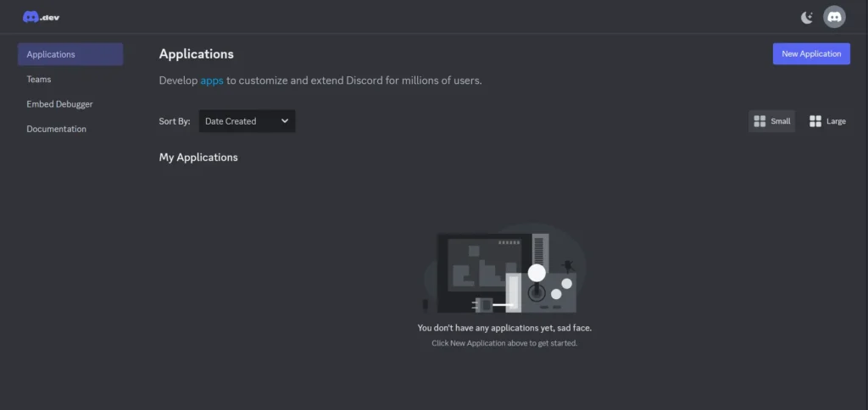The height and width of the screenshot is (410, 868).
Task: Switch to Small application view
Action: (x=771, y=121)
